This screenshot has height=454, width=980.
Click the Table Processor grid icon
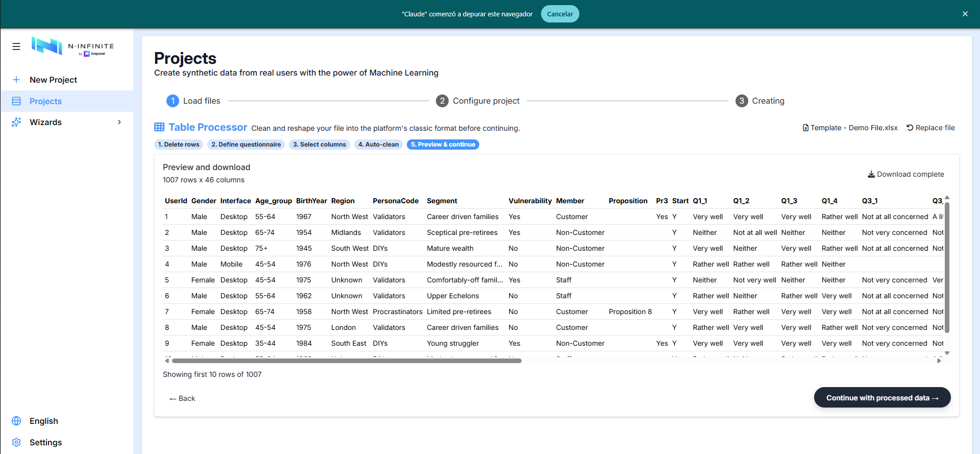click(159, 127)
